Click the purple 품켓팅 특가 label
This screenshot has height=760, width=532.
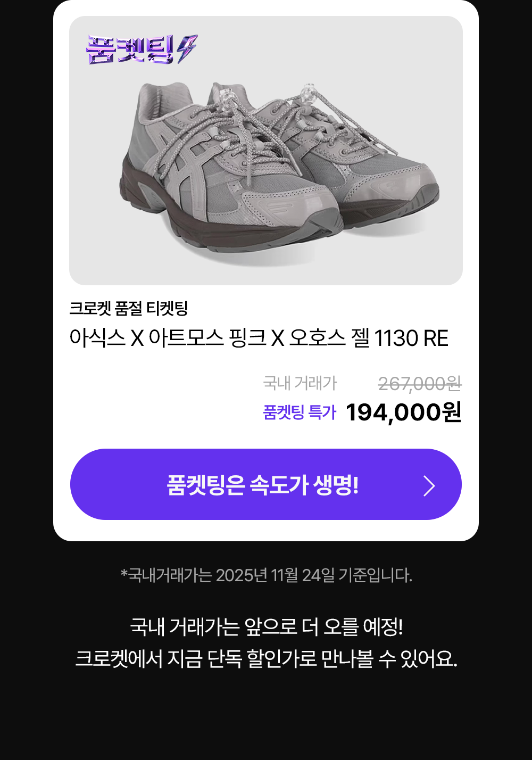300,412
